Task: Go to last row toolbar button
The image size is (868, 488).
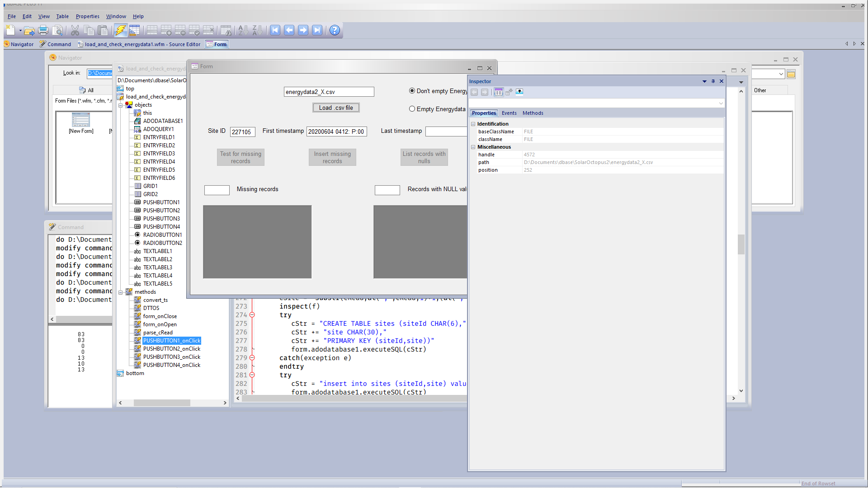Action: 317,30
